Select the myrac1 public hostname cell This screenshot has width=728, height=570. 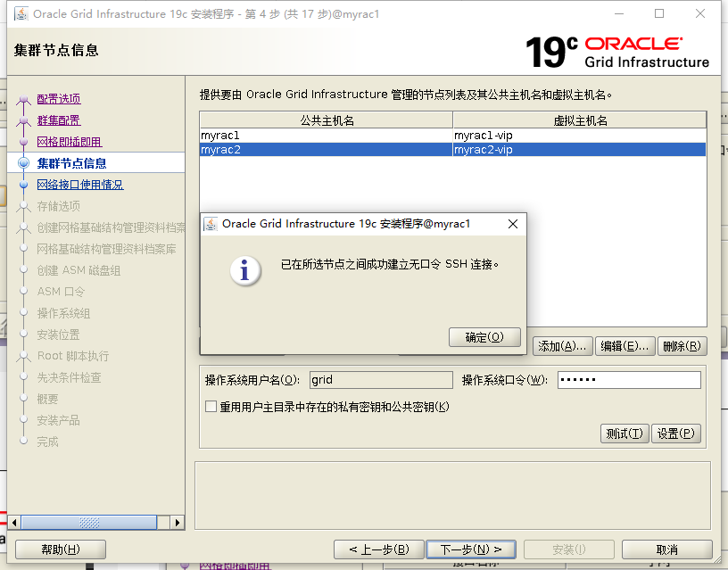(326, 136)
